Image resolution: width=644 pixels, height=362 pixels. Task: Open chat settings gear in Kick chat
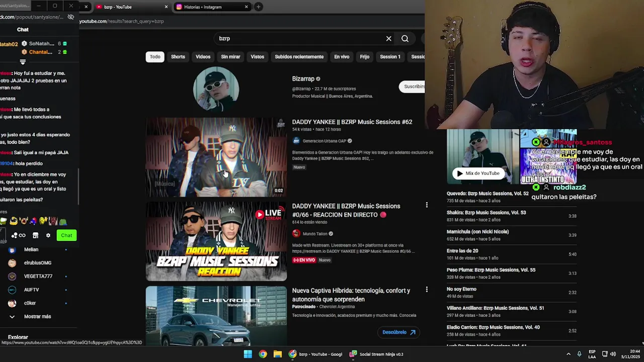48,235
